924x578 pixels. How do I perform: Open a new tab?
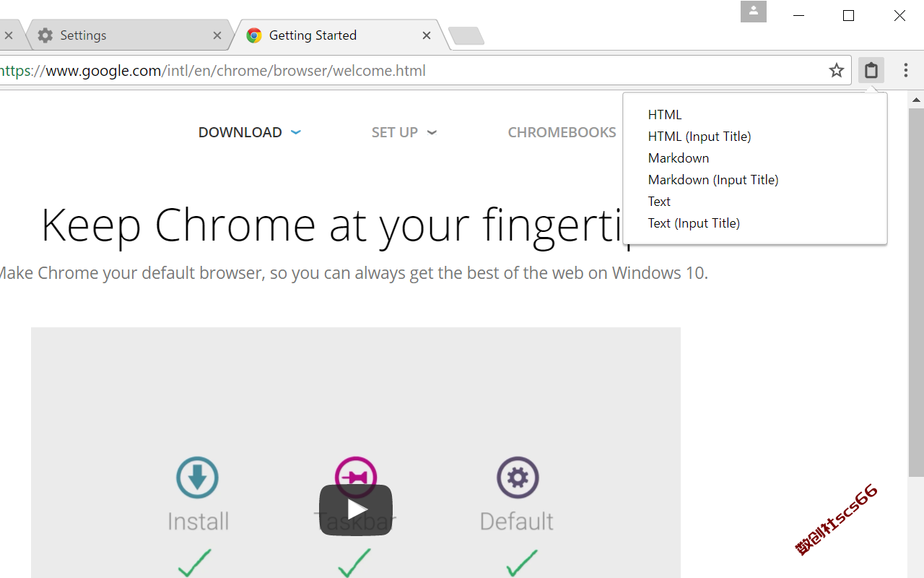pyautogui.click(x=466, y=35)
